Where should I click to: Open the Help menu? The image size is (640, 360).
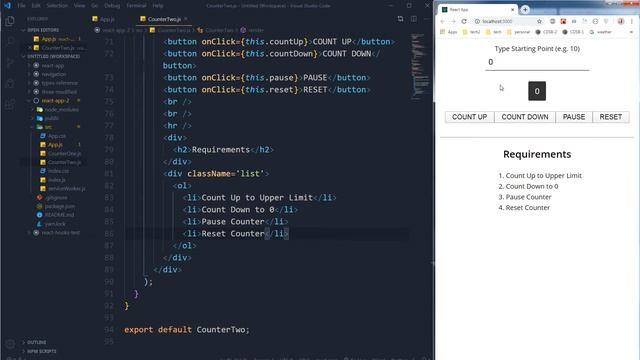(158, 6)
